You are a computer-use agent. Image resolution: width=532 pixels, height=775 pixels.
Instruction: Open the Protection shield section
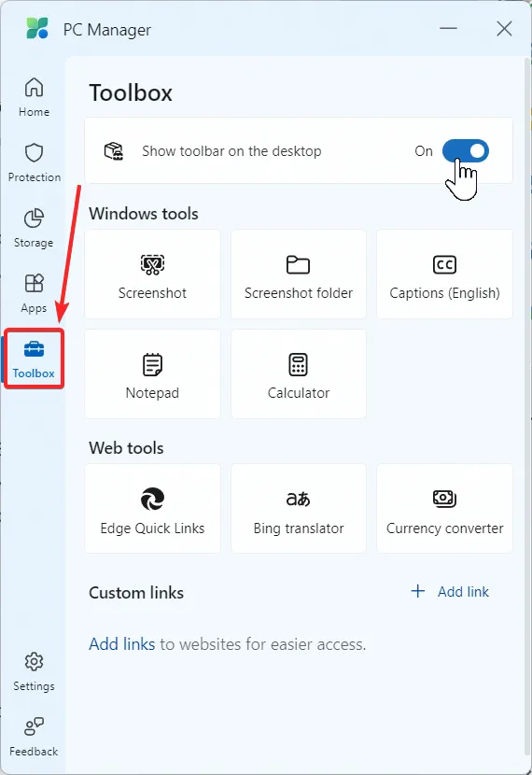tap(34, 162)
